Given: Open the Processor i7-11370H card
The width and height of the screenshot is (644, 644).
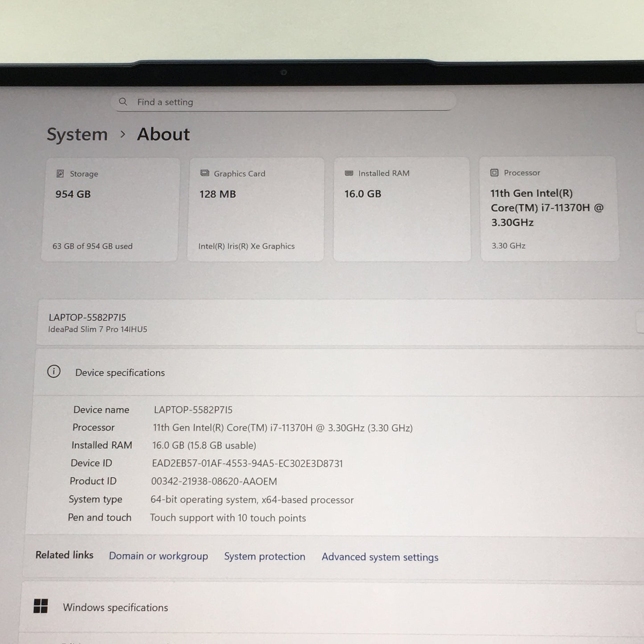Looking at the screenshot, I should pyautogui.click(x=549, y=208).
